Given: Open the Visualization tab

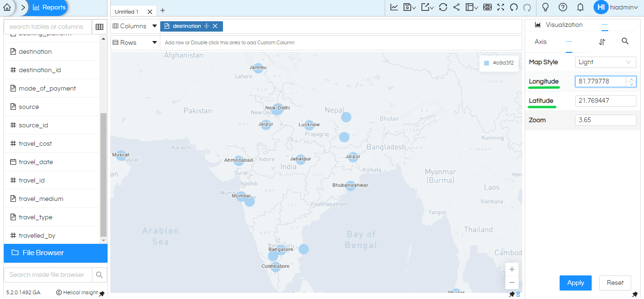Looking at the screenshot, I should [x=559, y=25].
